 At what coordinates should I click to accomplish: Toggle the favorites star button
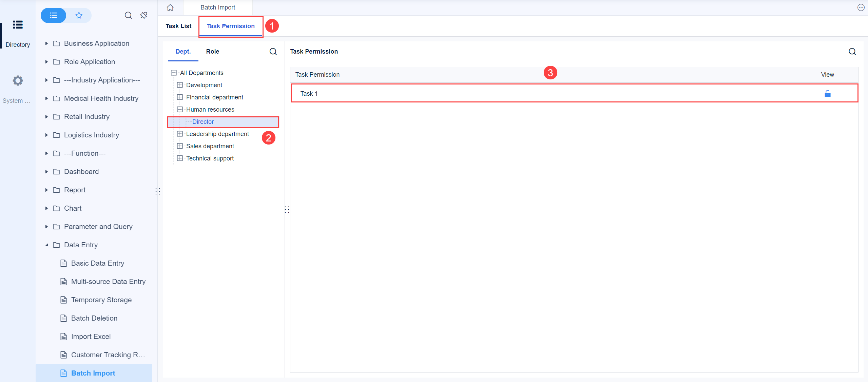pyautogui.click(x=79, y=15)
